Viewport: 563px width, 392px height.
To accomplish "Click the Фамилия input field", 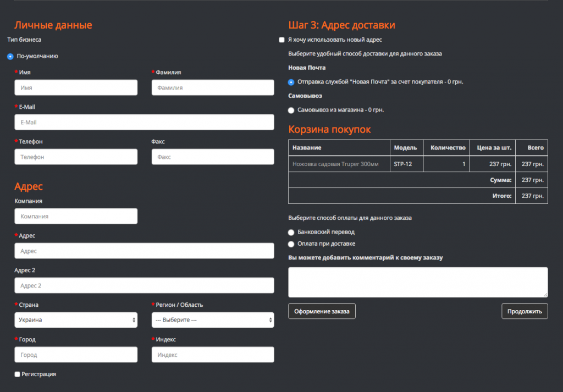I will pos(213,87).
